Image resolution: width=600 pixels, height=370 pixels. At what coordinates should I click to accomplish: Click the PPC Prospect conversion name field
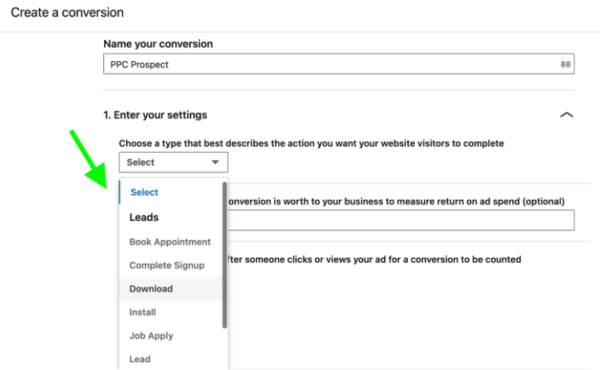point(339,64)
